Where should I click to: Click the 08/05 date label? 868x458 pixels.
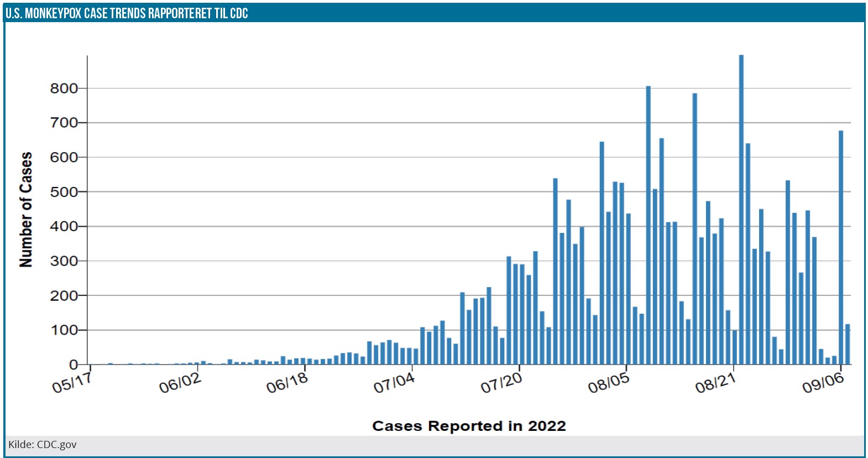click(608, 383)
